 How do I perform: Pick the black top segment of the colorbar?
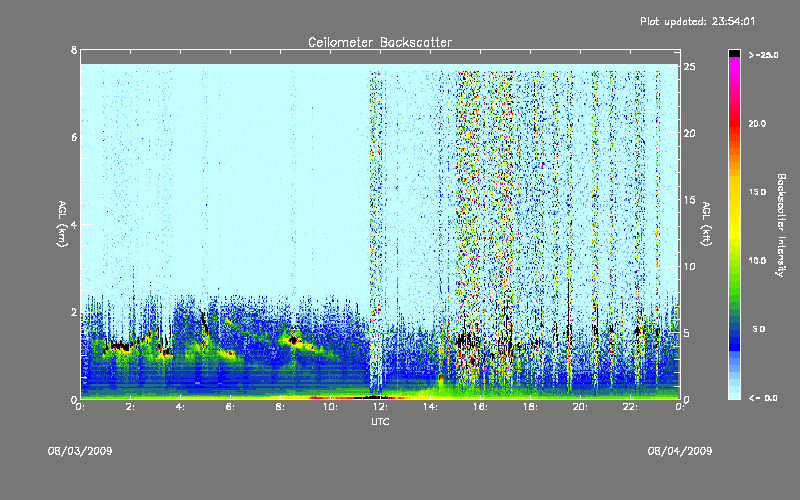point(734,53)
